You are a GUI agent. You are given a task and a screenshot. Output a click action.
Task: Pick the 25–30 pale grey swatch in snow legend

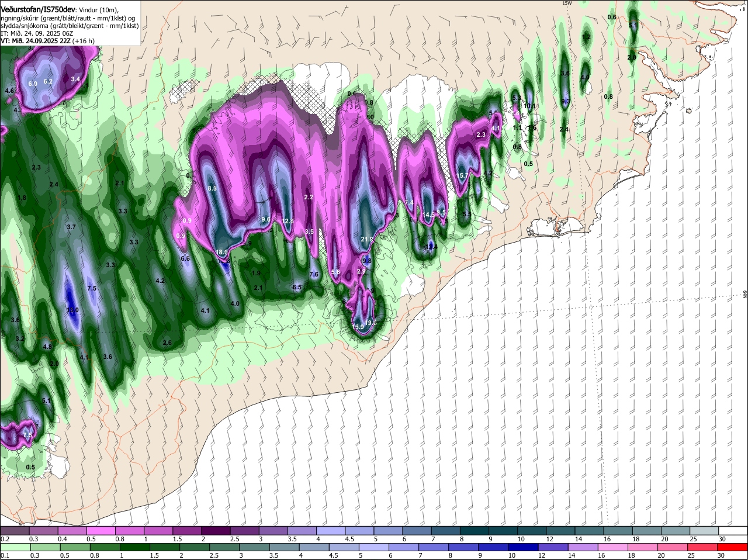[704, 531]
